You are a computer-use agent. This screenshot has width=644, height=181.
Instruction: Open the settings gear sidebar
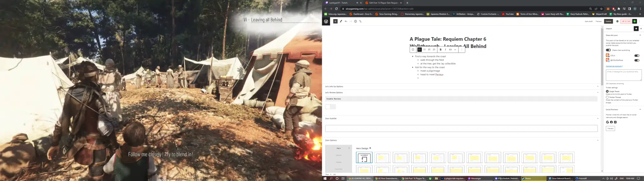(x=617, y=21)
